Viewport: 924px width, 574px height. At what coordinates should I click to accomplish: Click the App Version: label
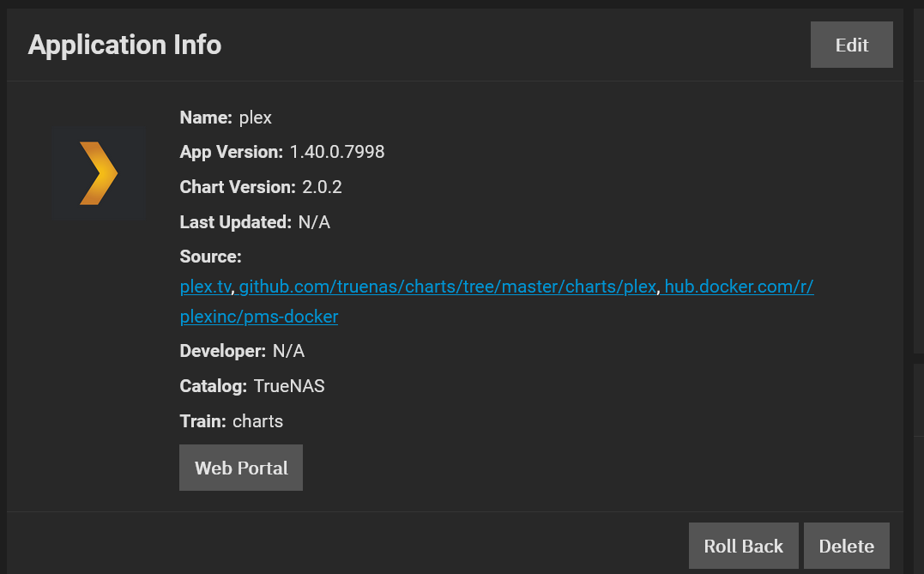(x=231, y=152)
